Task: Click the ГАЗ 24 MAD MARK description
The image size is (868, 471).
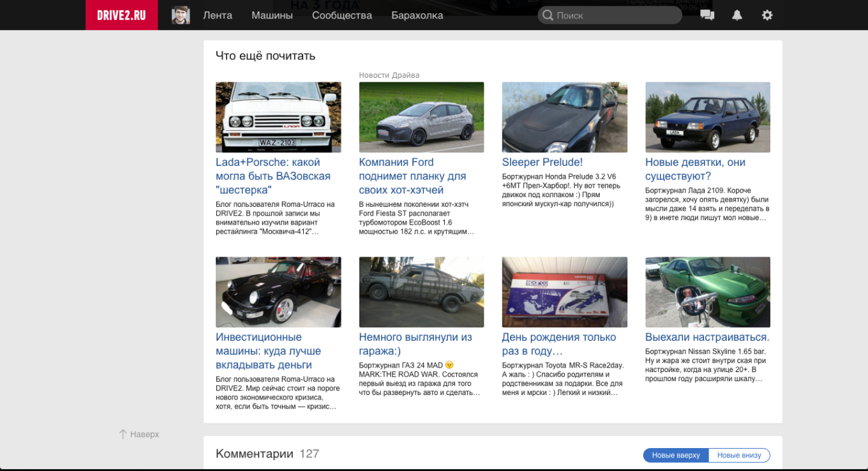Action: (419, 379)
